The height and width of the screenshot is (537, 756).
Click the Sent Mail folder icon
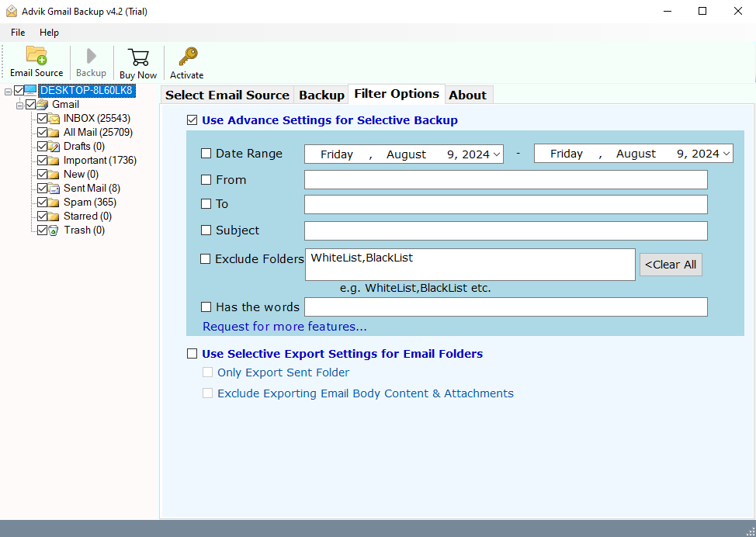[x=54, y=189]
